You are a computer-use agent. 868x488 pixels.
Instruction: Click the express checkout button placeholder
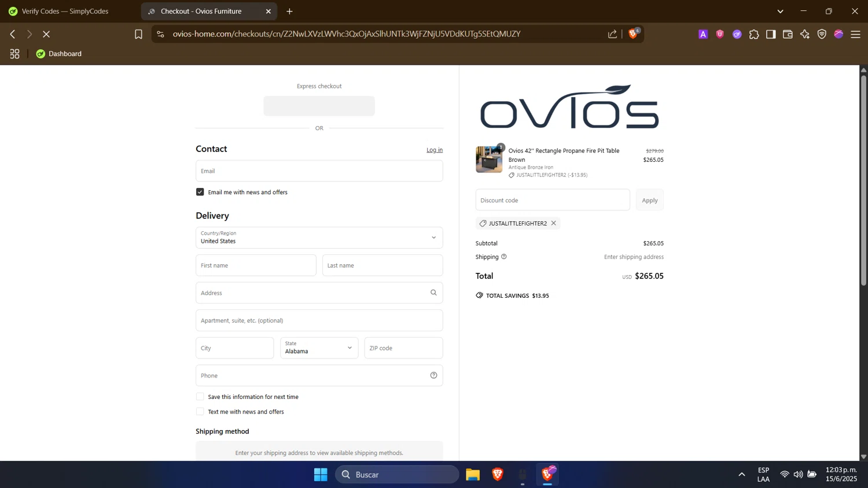click(x=319, y=106)
